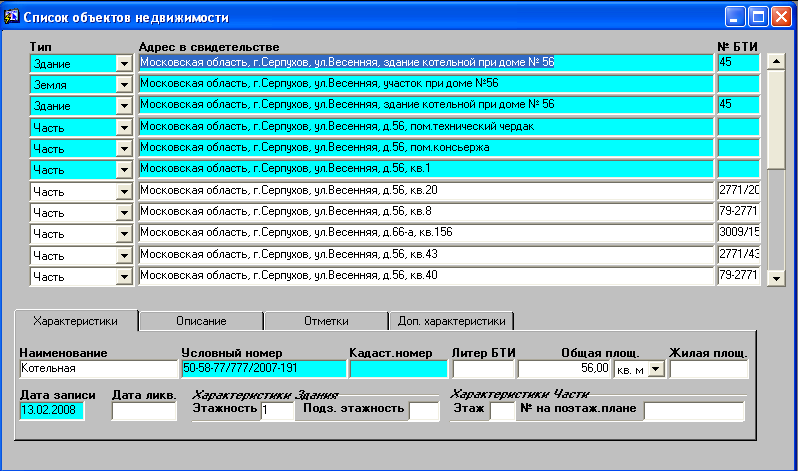Open the кв. м area units dropdown
The image size is (798, 471).
(657, 369)
